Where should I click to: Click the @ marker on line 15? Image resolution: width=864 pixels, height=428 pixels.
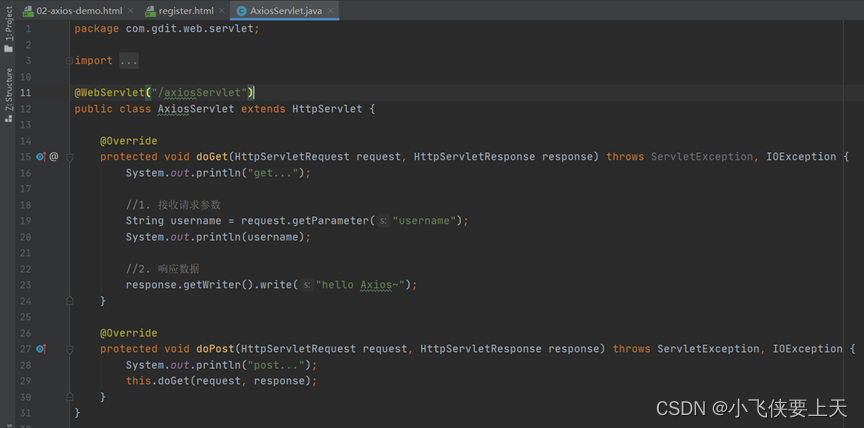(x=54, y=157)
